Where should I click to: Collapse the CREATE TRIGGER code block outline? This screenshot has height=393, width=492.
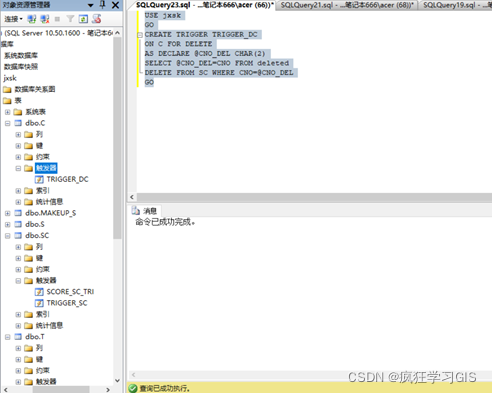tap(140, 35)
